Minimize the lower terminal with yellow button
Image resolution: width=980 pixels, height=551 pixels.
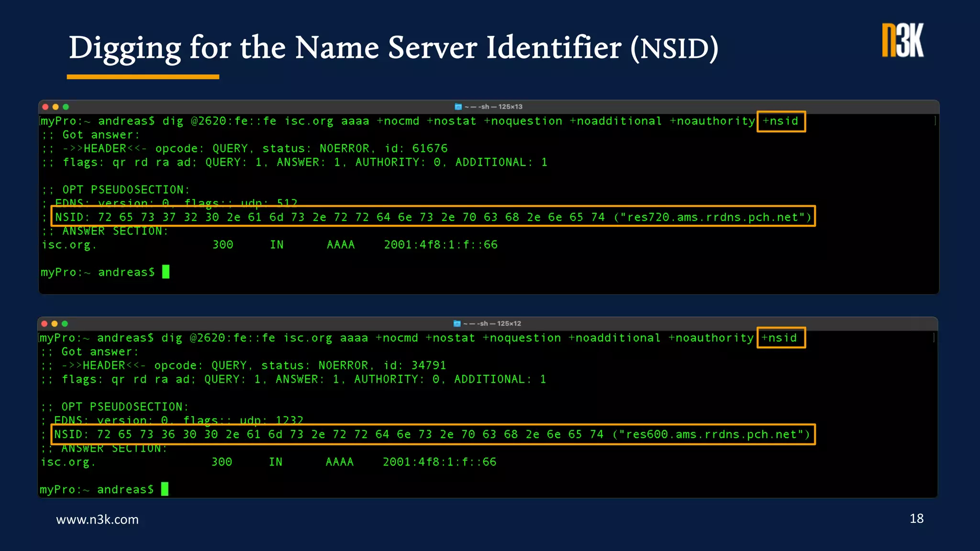coord(55,323)
